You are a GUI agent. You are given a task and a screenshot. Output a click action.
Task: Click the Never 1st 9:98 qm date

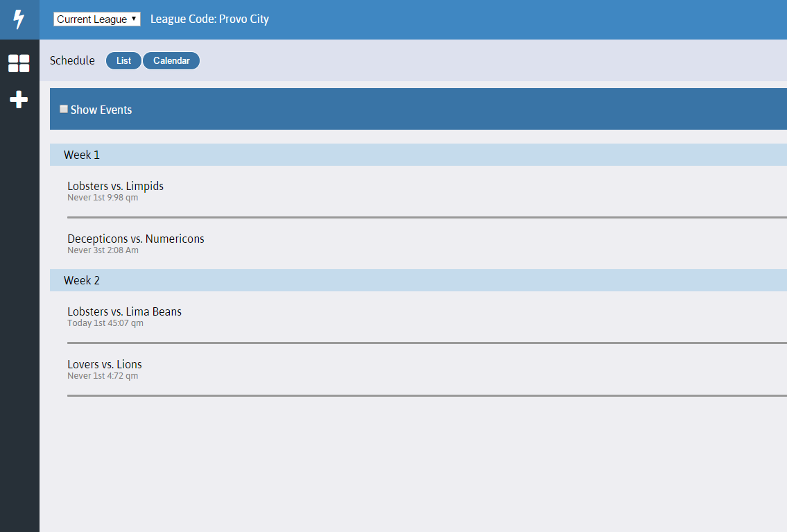click(x=103, y=198)
